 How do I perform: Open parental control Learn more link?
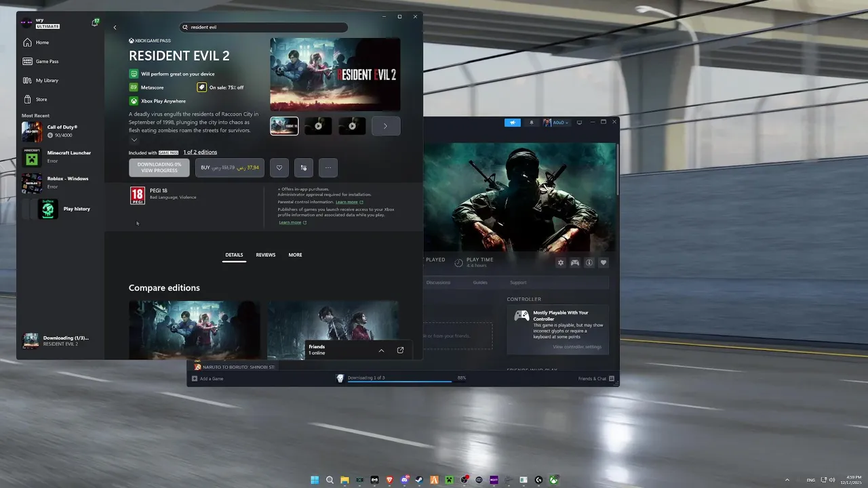click(349, 202)
